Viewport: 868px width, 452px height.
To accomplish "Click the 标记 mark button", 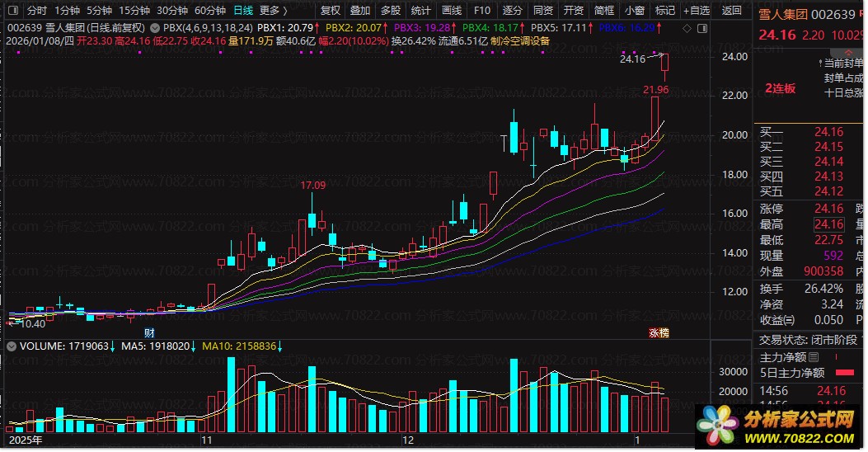I will point(665,10).
